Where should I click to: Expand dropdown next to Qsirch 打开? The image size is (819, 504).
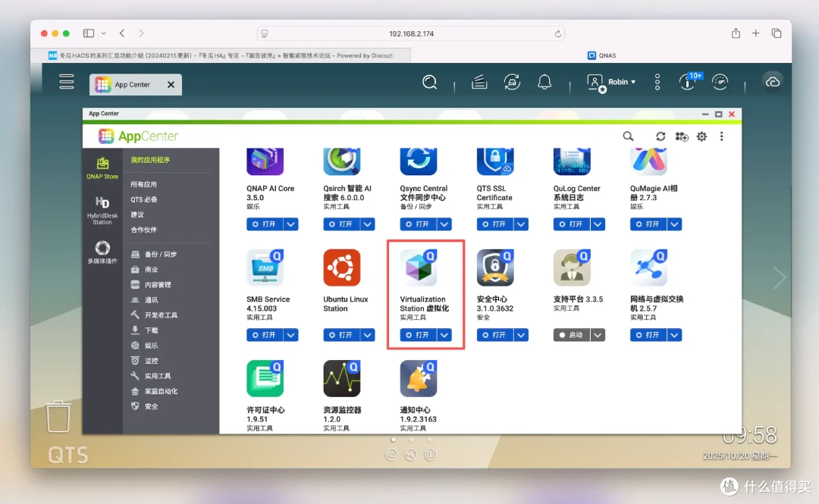tap(368, 224)
